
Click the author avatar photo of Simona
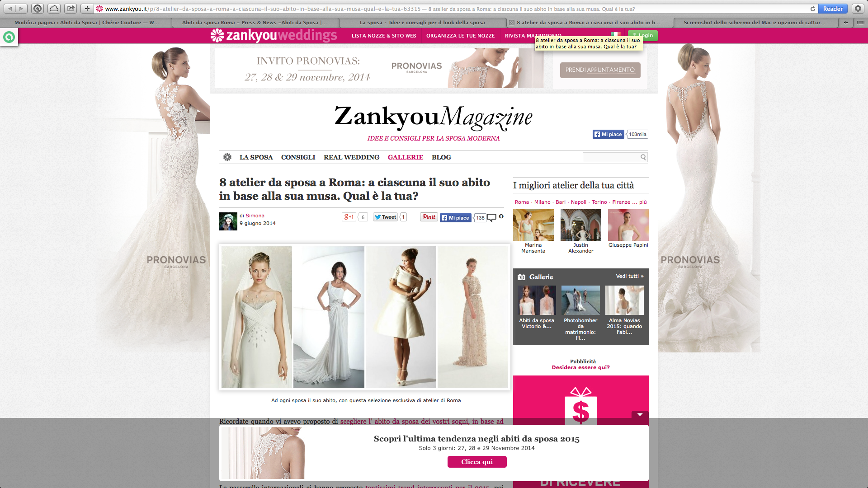tap(228, 221)
